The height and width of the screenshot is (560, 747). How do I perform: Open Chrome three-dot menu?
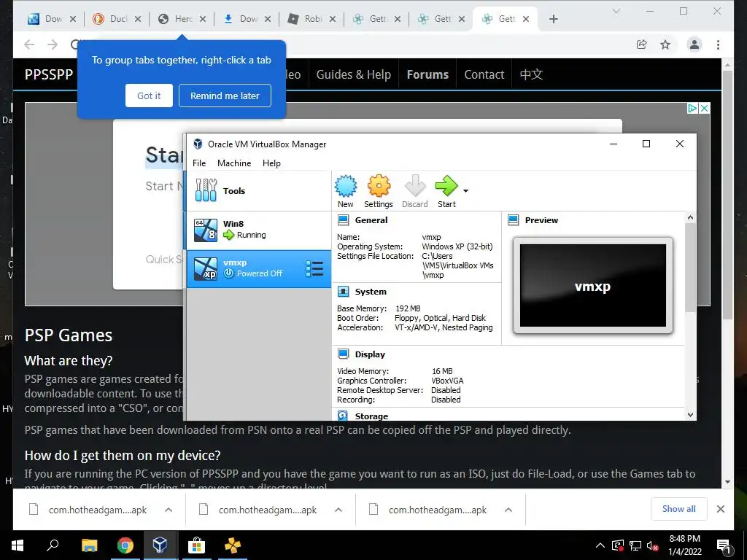coord(718,44)
